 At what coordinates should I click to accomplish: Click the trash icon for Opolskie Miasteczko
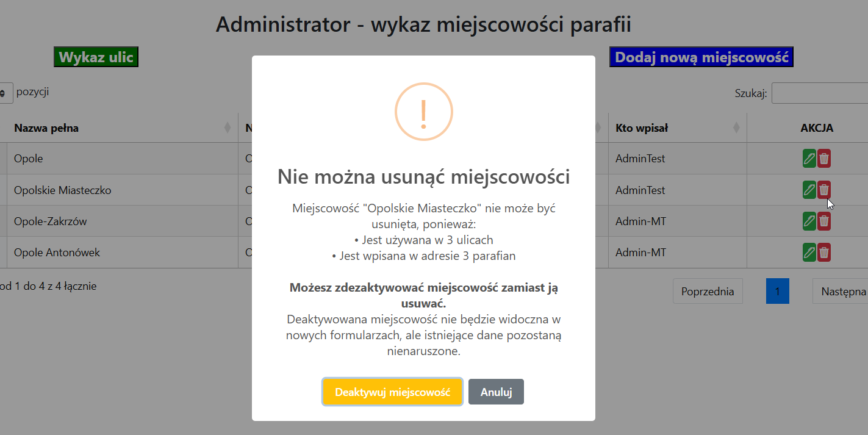(x=823, y=190)
